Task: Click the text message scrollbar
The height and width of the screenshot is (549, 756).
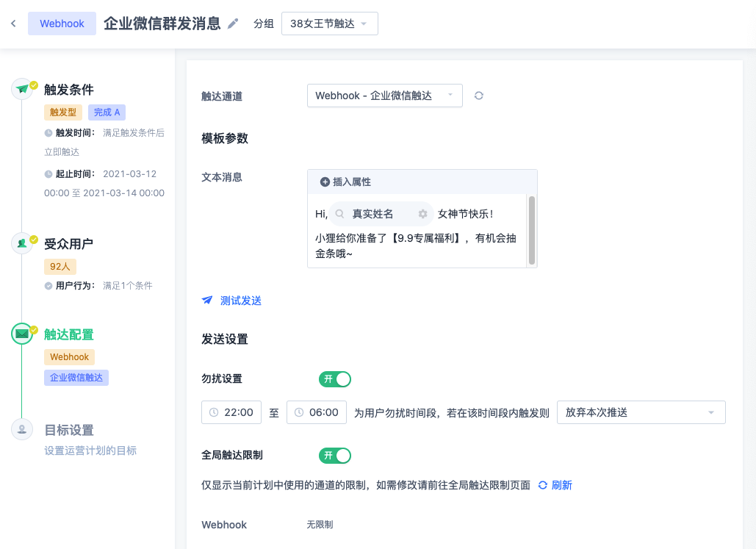Action: 532,230
